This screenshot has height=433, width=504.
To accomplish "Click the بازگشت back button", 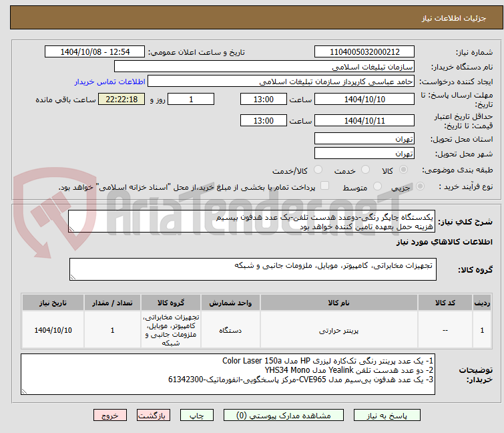I will (x=154, y=416).
